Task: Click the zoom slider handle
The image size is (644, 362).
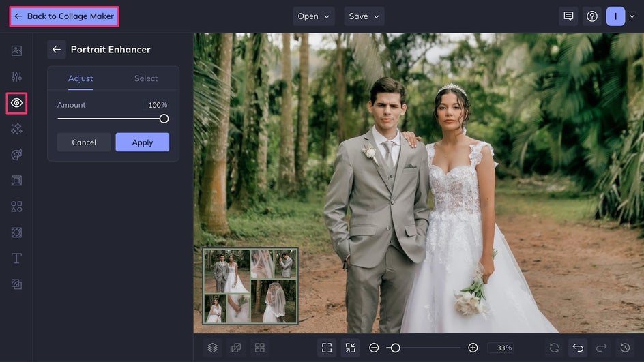Action: click(395, 348)
